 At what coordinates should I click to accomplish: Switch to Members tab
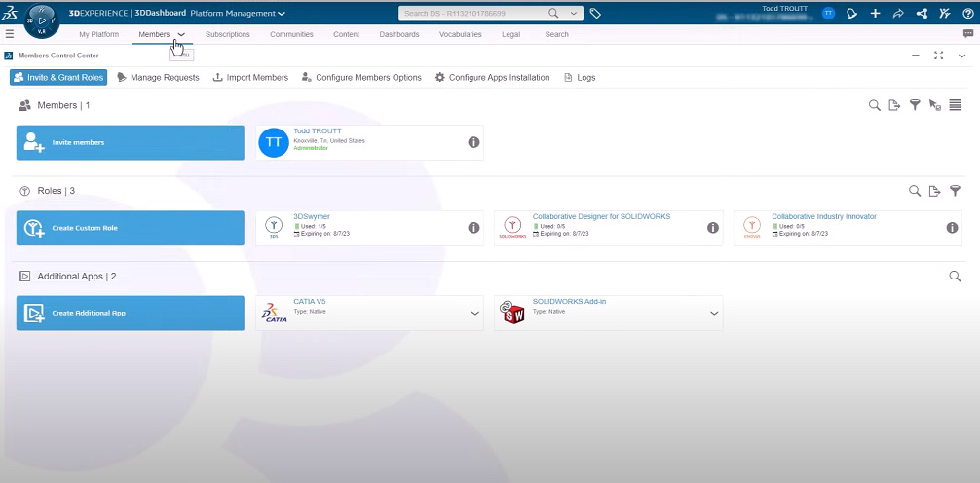coord(154,34)
